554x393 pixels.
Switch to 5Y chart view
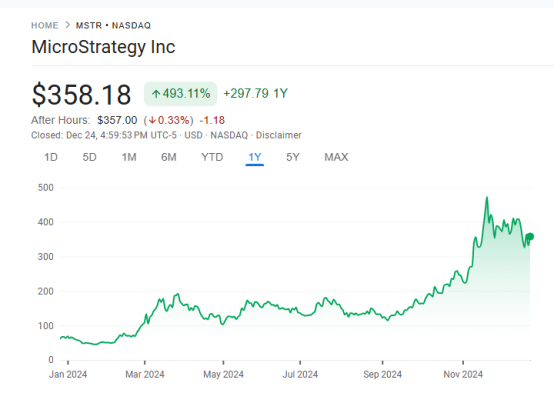pyautogui.click(x=293, y=157)
